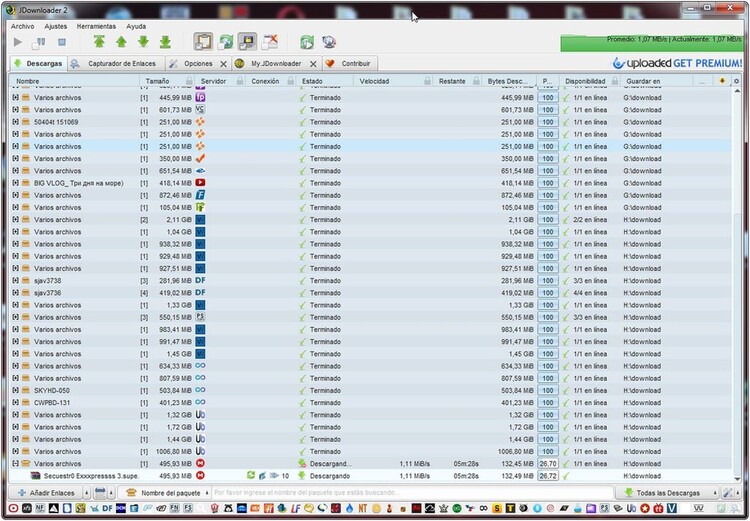The width and height of the screenshot is (750, 521).
Task: Toggle the clipboard monitoring toolbar icon
Action: (203, 42)
